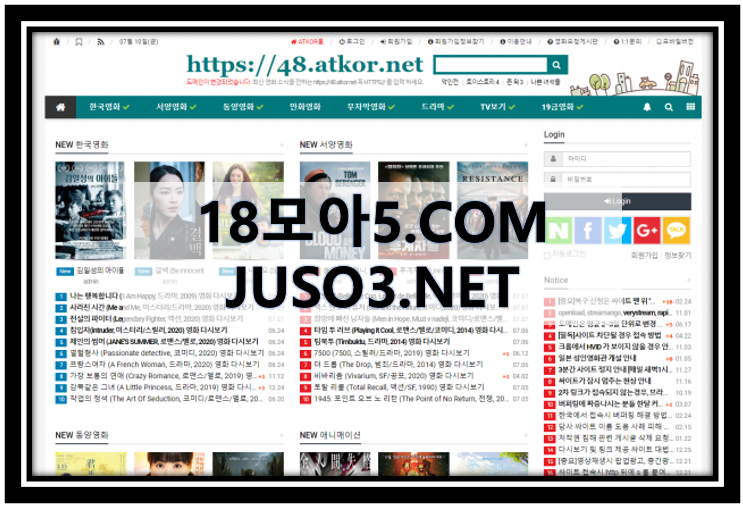Click ATKOR홈 link in the top bar
Screen dimensions: 743x508
click(x=307, y=42)
